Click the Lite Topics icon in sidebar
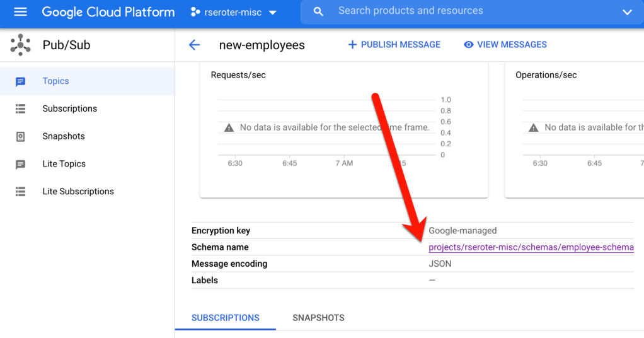Viewport: 644px width, 338px height. pos(21,164)
